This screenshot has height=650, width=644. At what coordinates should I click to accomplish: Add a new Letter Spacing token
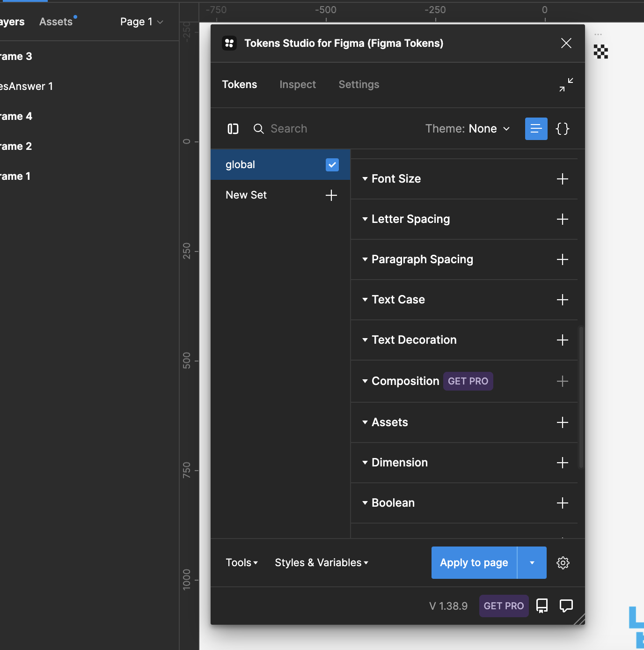point(563,219)
